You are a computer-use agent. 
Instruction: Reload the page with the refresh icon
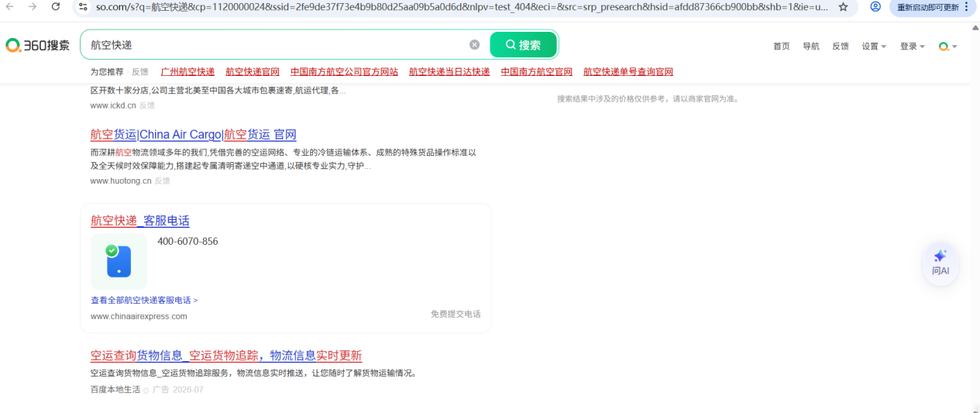[x=56, y=6]
